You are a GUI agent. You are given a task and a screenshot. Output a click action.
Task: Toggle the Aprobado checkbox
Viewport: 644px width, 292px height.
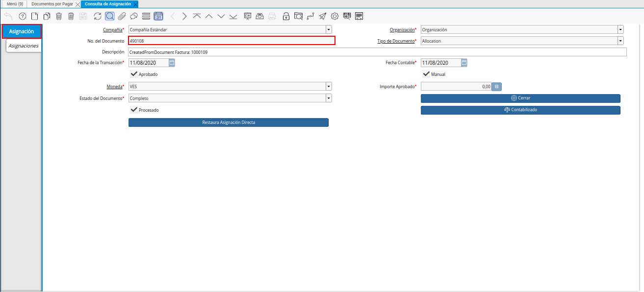134,74
